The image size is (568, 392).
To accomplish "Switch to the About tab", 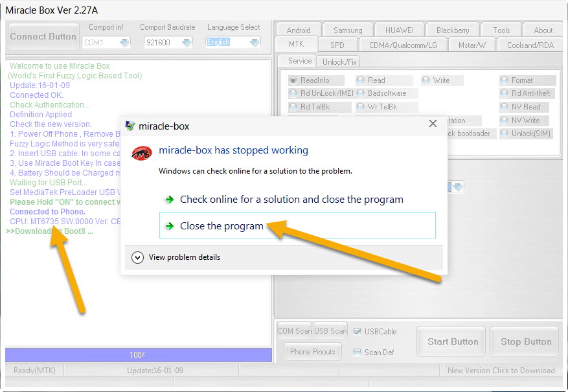I will pos(543,30).
